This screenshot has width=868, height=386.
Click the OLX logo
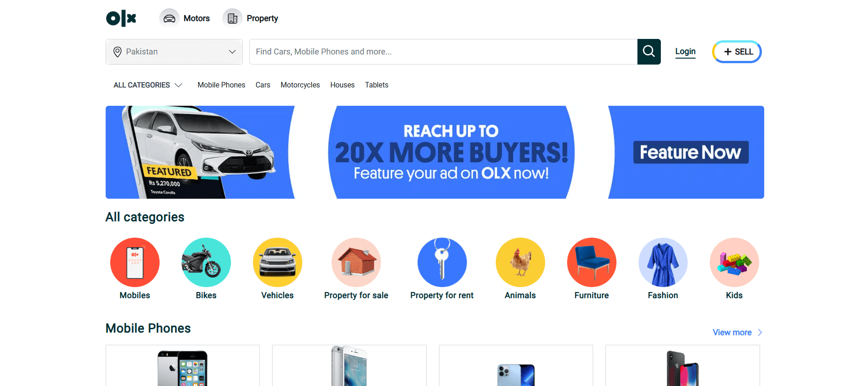point(121,18)
